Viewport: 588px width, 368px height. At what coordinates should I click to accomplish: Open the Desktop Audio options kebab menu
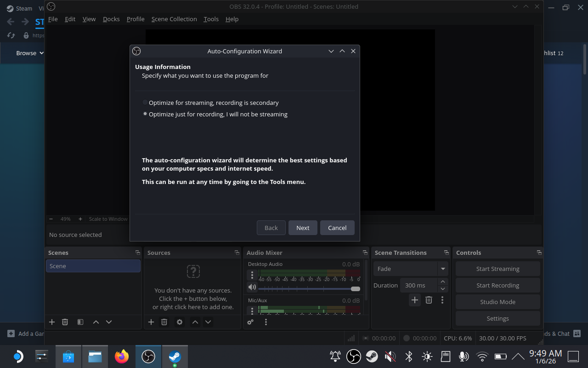click(252, 275)
